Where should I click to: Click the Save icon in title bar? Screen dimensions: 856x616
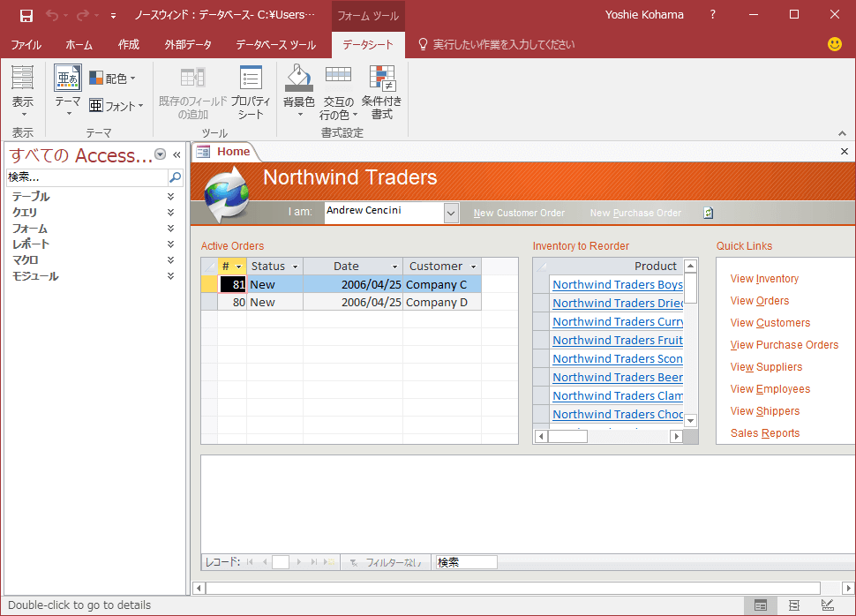[26, 15]
